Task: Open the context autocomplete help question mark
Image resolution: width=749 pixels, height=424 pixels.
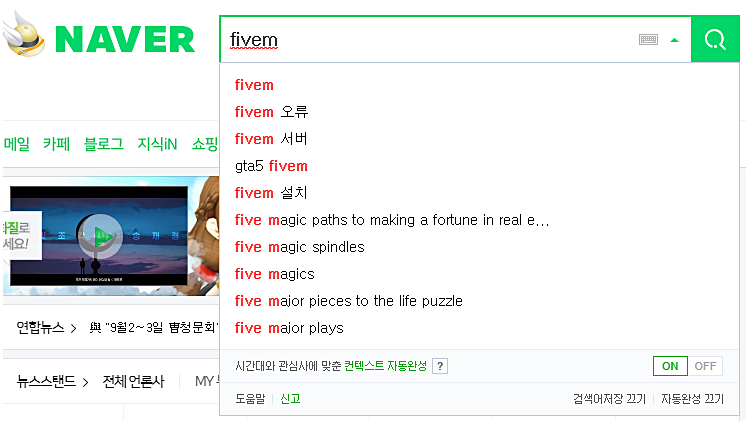Action: coord(440,366)
